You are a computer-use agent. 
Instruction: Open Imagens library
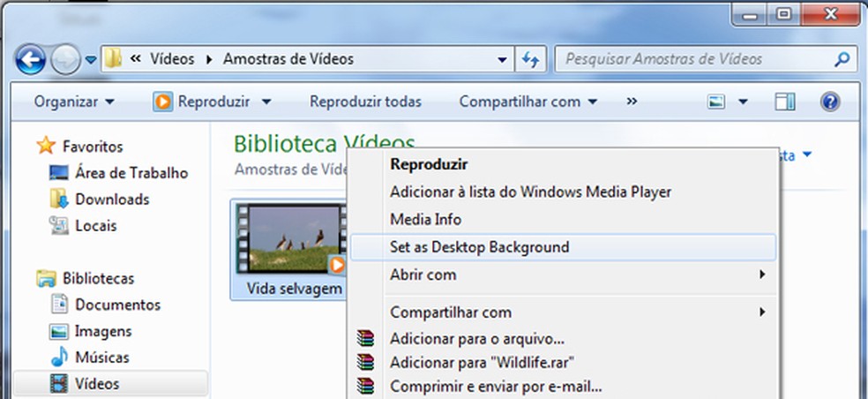[x=103, y=331]
